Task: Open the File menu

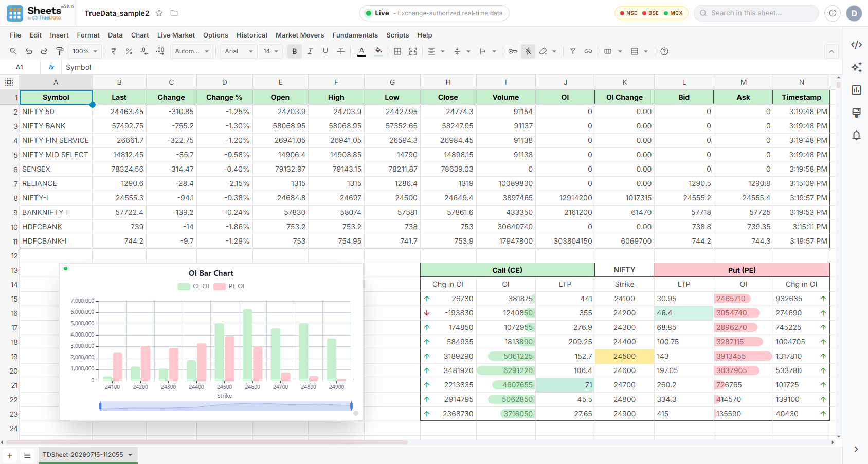Action: pos(15,35)
